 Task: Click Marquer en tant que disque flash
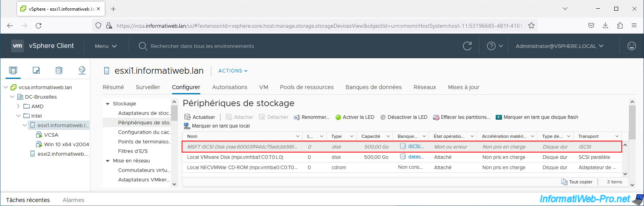537,117
